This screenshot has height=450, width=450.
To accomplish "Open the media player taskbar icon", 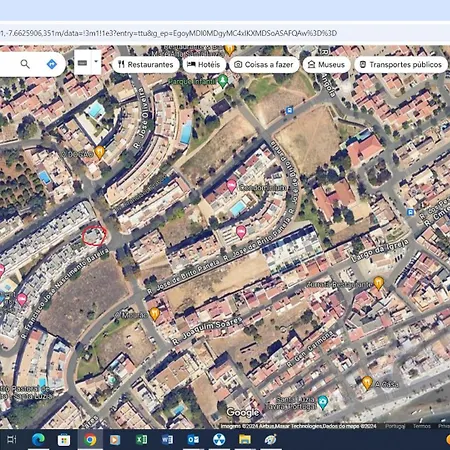I will tap(115, 440).
